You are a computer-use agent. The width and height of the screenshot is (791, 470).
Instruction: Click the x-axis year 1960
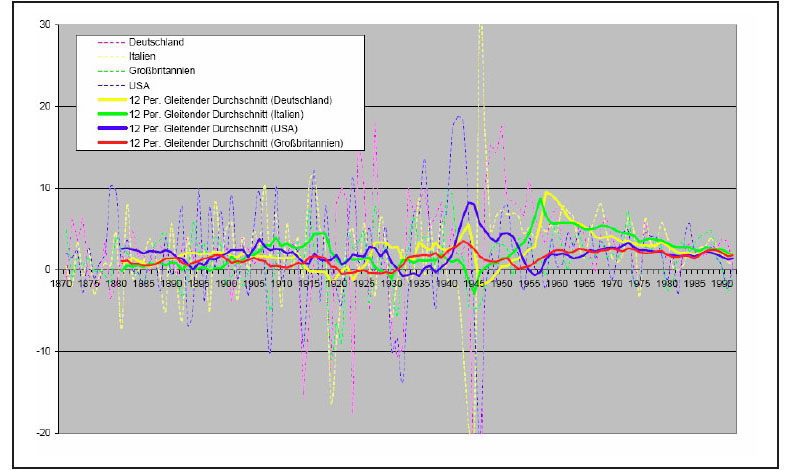click(x=557, y=284)
